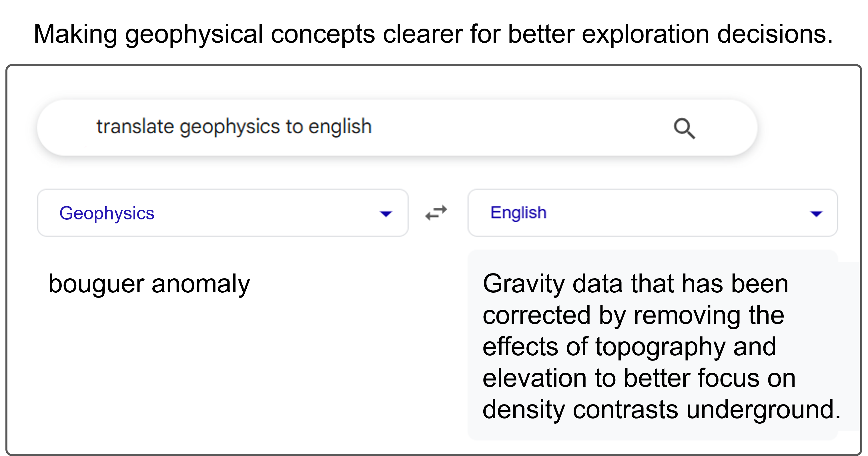This screenshot has width=868, height=456.
Task: Click the magnifying glass search icon
Action: click(684, 128)
